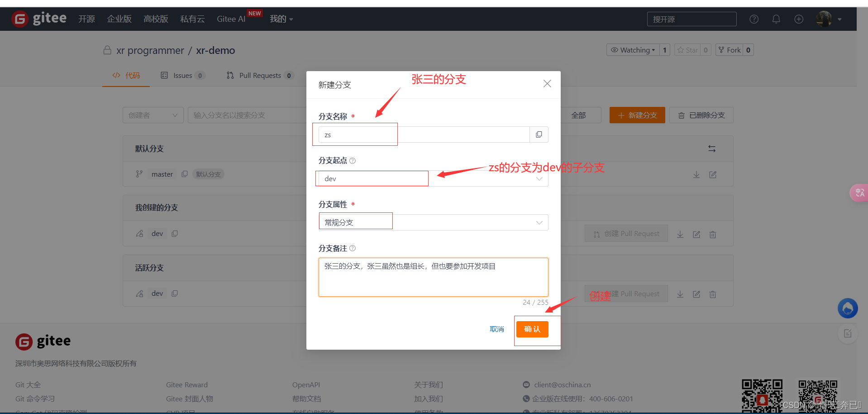Switch to the 代码 tab
This screenshot has height=414, width=868.
tap(126, 75)
